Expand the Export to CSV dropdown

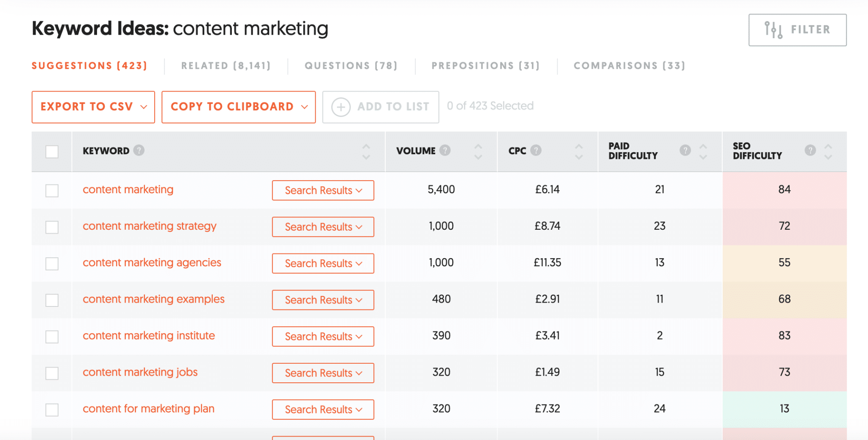coord(93,107)
